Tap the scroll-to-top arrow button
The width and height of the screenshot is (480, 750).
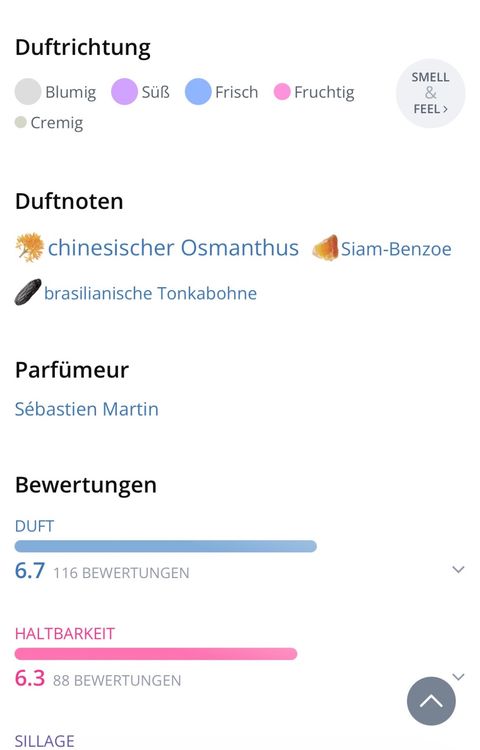click(431, 701)
